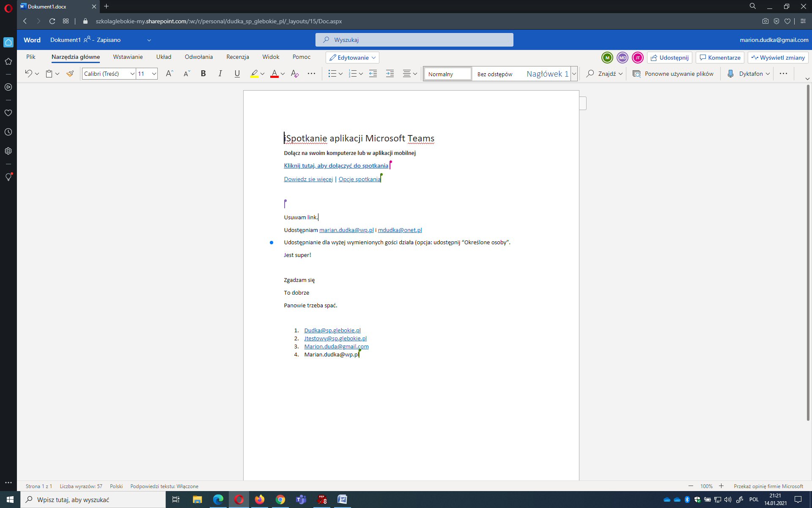Click the Wyszukaj search field
The height and width of the screenshot is (508, 812).
pyautogui.click(x=414, y=40)
